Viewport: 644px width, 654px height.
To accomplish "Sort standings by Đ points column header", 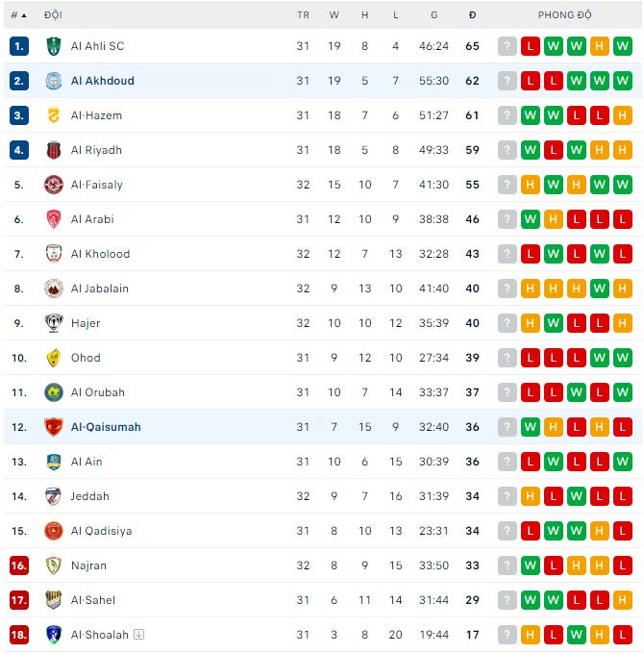I will [x=472, y=15].
